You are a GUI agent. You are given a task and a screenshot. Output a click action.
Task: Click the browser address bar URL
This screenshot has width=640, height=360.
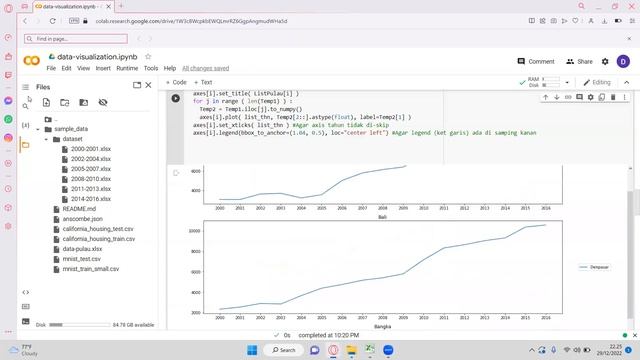pos(191,21)
